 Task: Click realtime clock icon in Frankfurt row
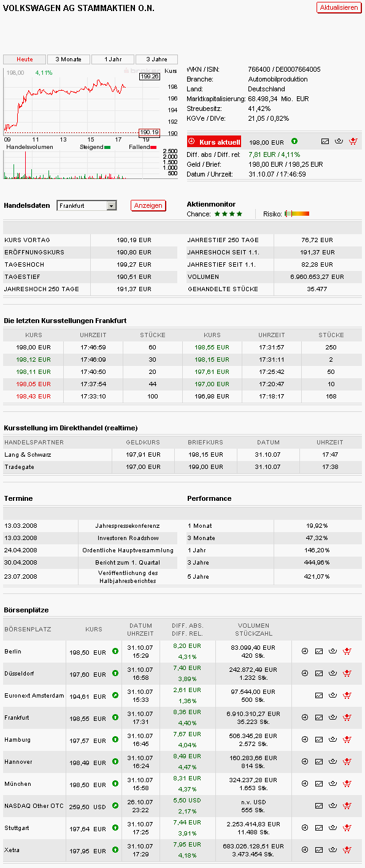pos(305,718)
